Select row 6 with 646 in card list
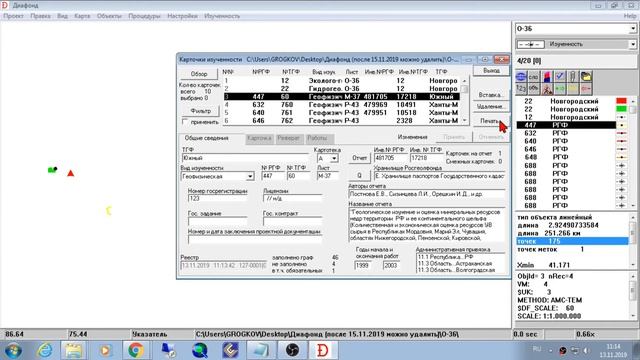 click(341, 121)
